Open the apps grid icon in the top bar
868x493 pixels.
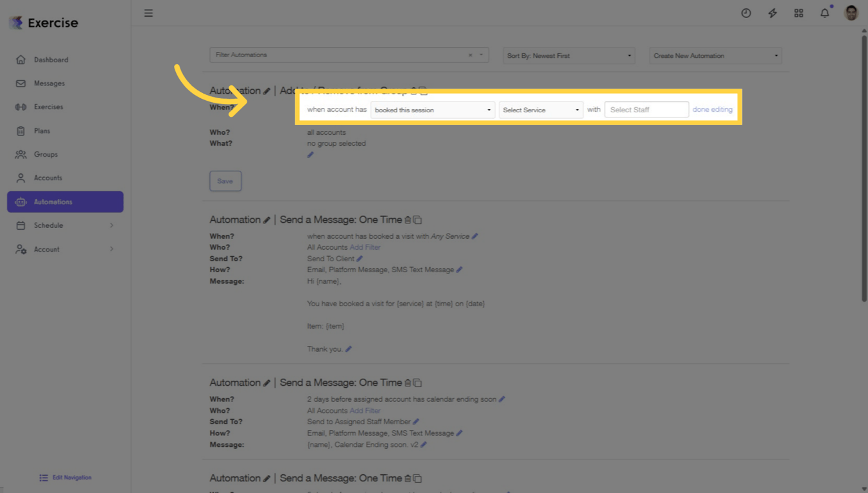pyautogui.click(x=799, y=13)
